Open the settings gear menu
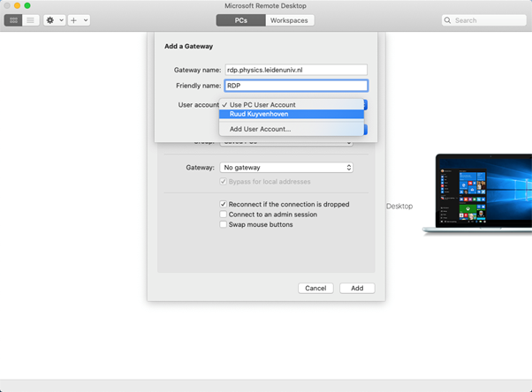The height and width of the screenshot is (392, 532). click(x=50, y=19)
